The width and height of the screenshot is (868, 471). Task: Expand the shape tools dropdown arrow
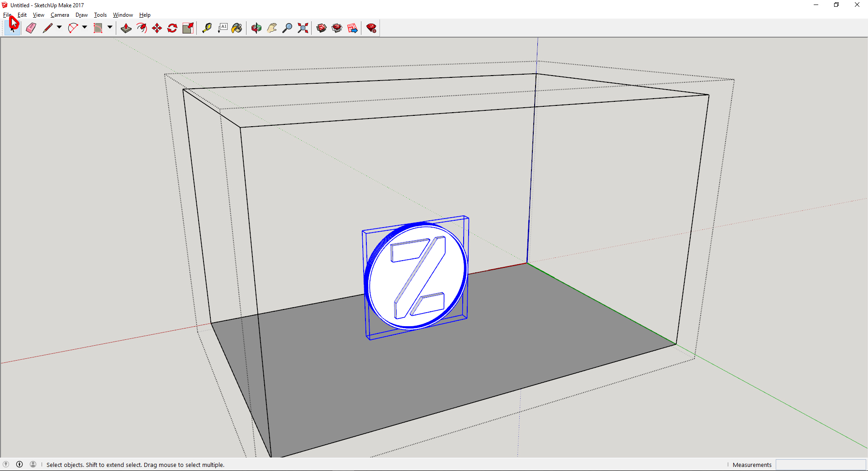(x=110, y=28)
